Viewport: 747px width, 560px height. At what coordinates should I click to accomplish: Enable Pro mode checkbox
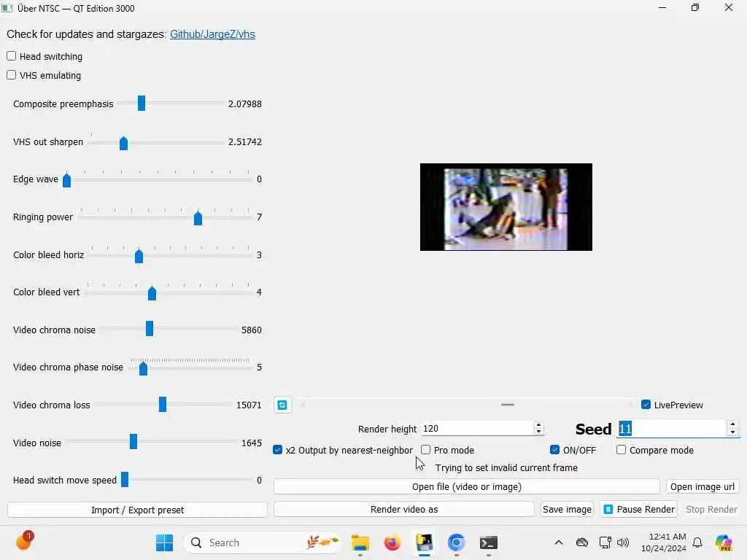426,450
